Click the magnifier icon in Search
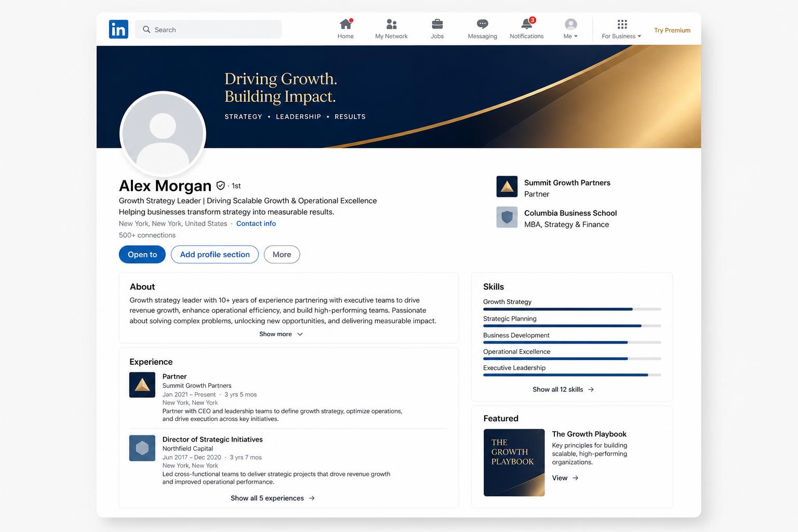The width and height of the screenshot is (798, 532). point(147,30)
